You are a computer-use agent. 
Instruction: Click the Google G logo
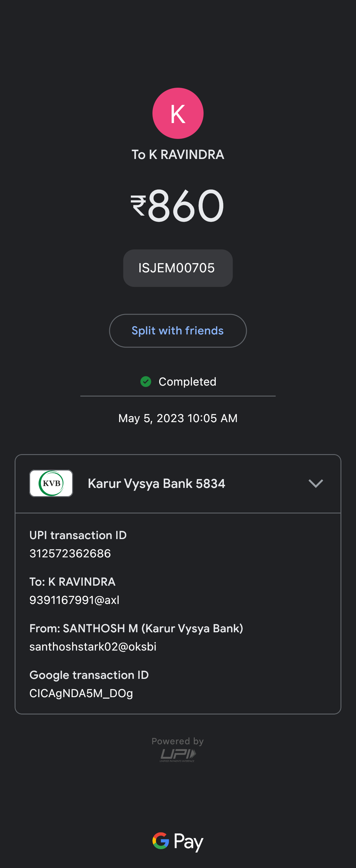[160, 841]
